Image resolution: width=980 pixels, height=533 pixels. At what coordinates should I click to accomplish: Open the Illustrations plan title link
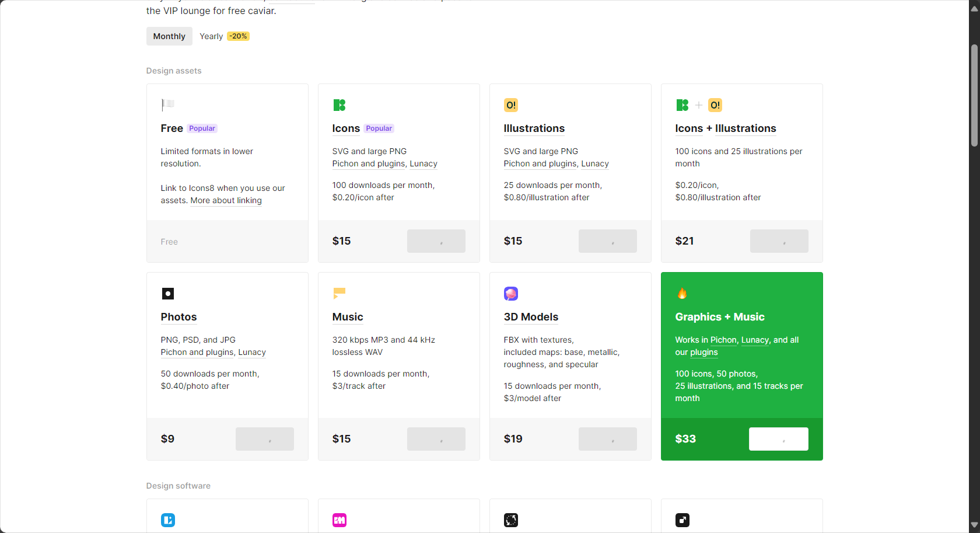534,128
